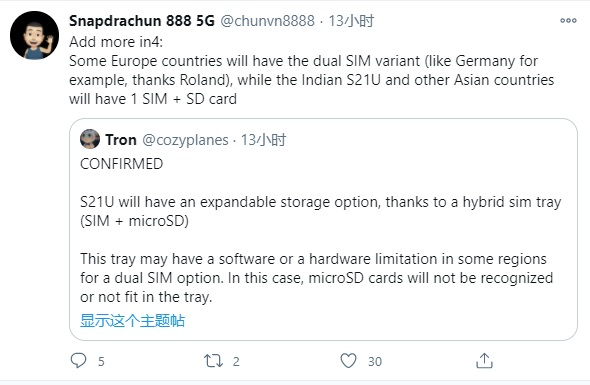This screenshot has height=385, width=590.
Task: Click the like count 30
Action: pyautogui.click(x=375, y=362)
